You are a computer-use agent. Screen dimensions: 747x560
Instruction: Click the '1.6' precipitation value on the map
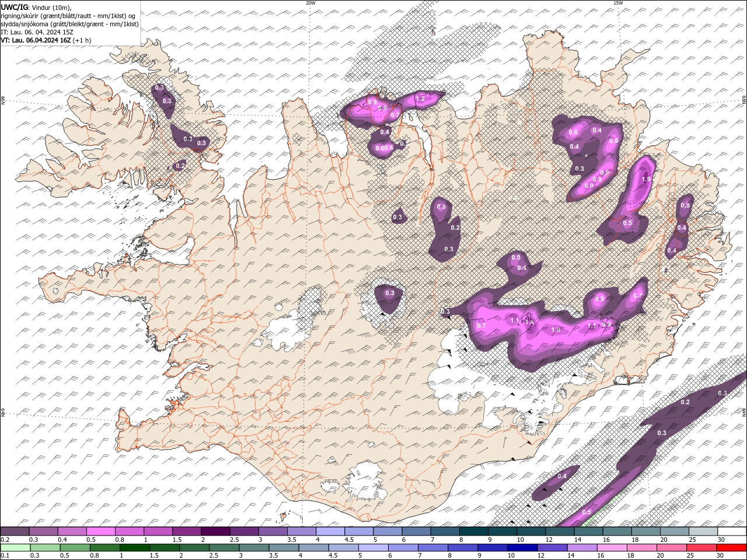pyautogui.click(x=556, y=330)
